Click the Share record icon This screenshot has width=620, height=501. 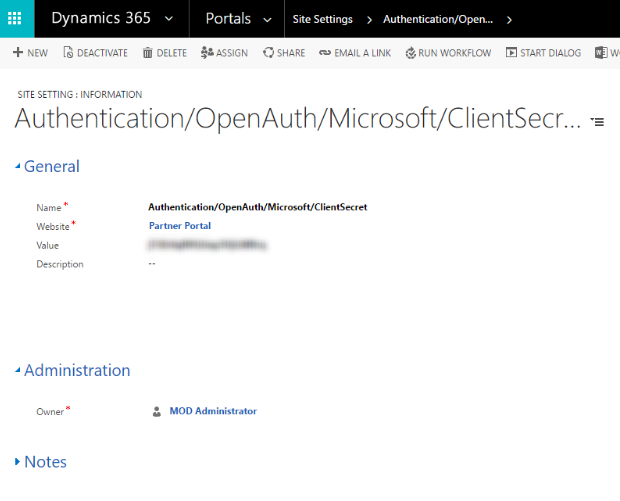point(268,53)
